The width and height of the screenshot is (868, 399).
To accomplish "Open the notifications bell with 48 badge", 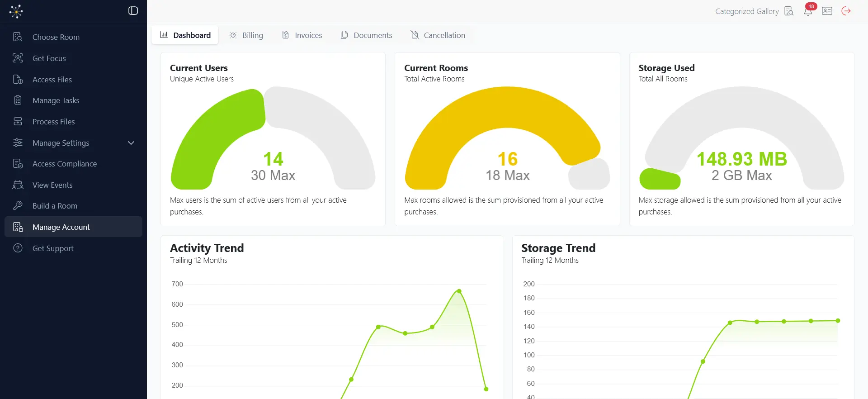I will [808, 11].
